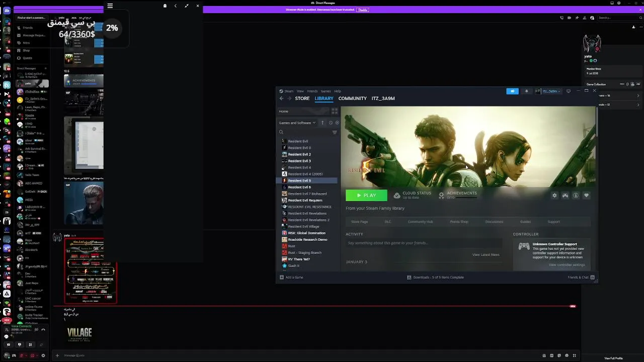Open the Guides link
Screen dimensions: 644x362
pyautogui.click(x=525, y=222)
